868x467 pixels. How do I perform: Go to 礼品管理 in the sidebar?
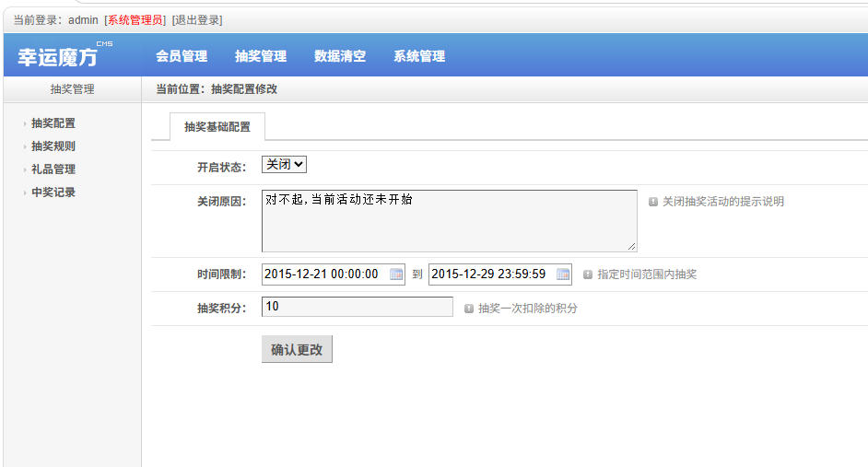pyautogui.click(x=53, y=169)
